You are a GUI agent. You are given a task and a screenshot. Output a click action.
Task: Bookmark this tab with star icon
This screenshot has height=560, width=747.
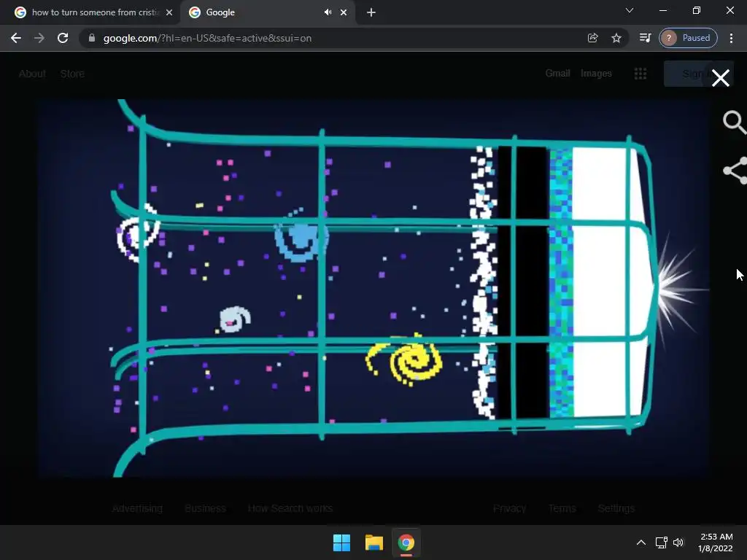[616, 38]
